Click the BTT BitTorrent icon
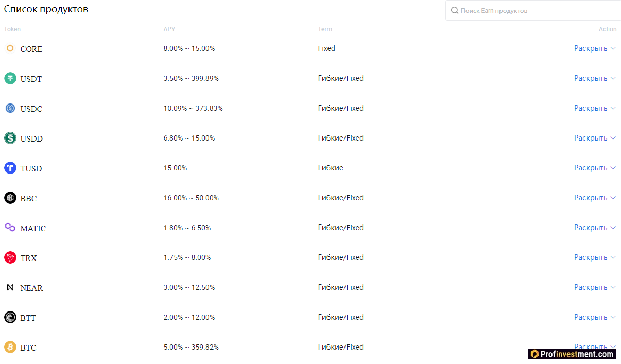 (x=10, y=317)
